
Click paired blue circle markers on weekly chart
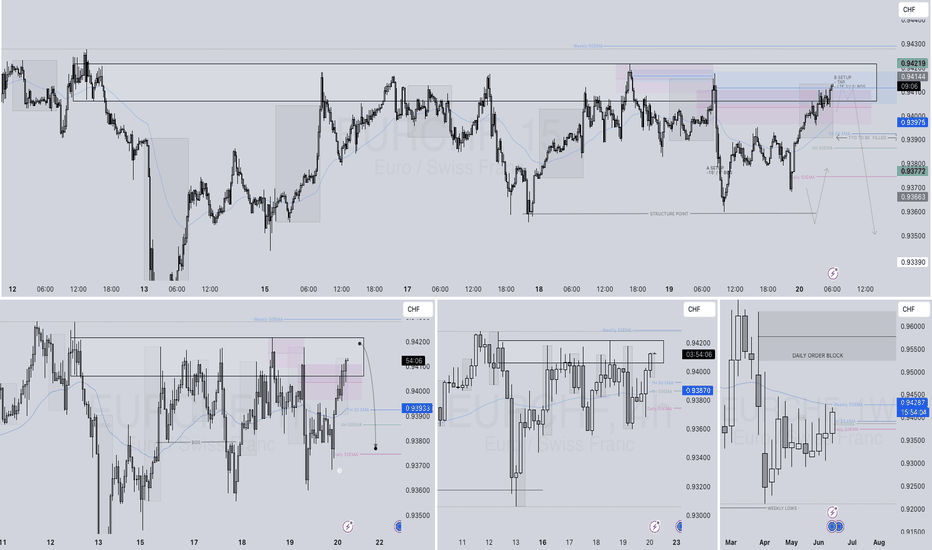coord(836,526)
